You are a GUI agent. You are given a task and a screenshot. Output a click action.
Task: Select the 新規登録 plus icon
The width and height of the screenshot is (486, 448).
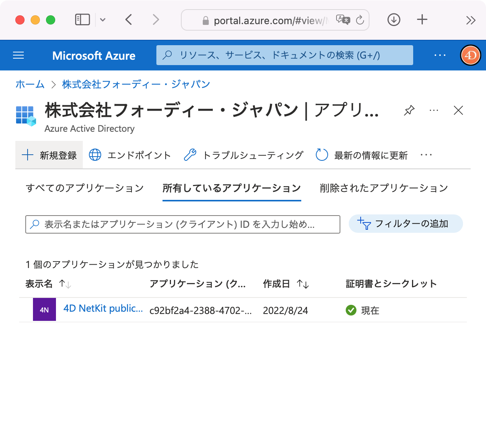(x=27, y=155)
